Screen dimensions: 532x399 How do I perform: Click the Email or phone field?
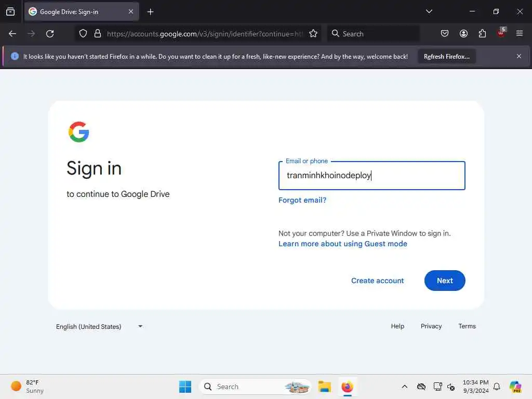click(372, 176)
